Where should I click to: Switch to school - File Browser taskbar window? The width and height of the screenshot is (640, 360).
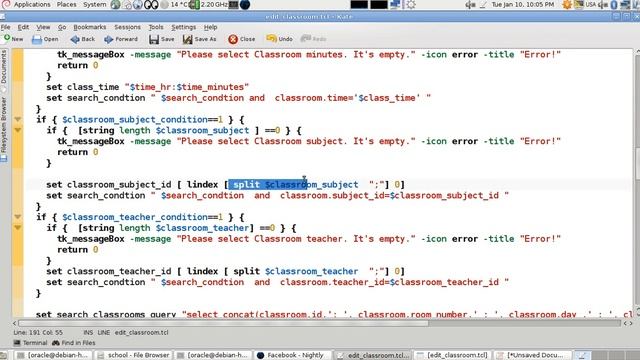133,355
